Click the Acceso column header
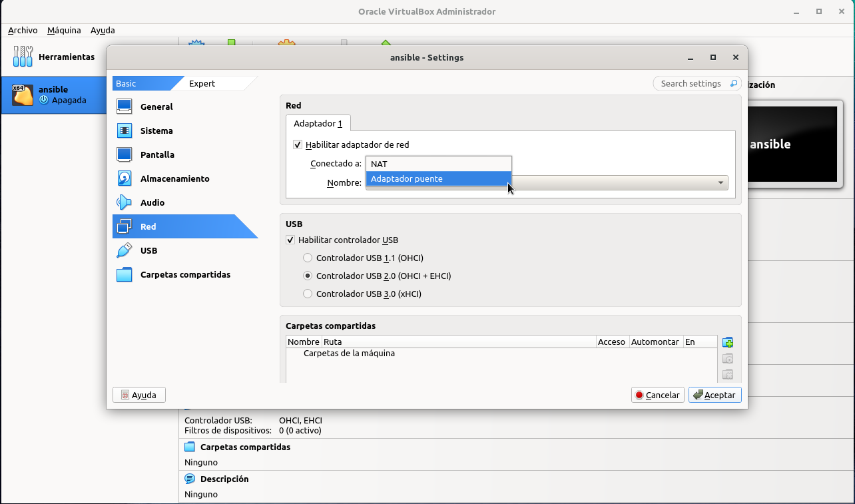 [613, 342]
